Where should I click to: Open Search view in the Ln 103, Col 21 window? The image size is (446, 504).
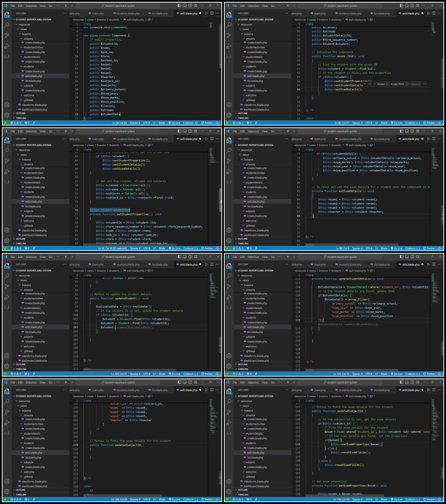point(7,276)
